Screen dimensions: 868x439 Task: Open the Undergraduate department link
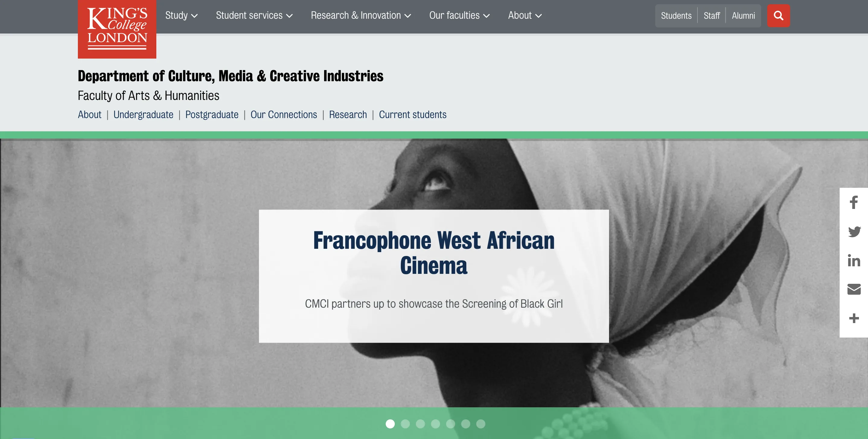[143, 115]
